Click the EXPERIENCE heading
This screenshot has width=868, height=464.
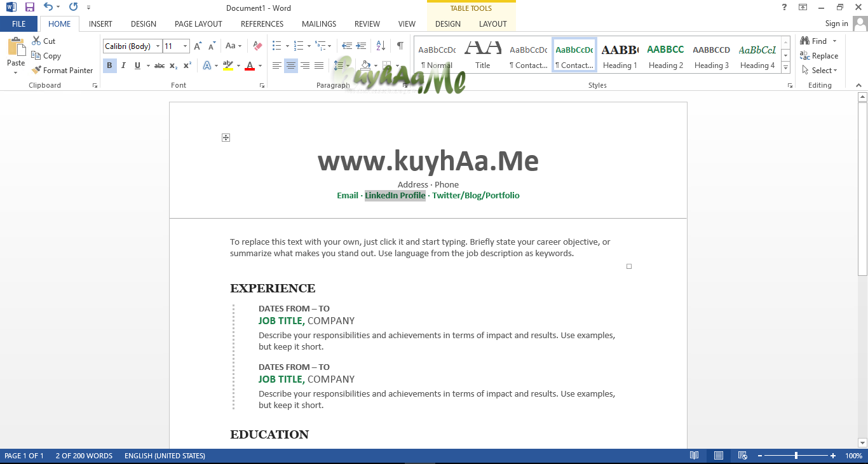point(273,289)
